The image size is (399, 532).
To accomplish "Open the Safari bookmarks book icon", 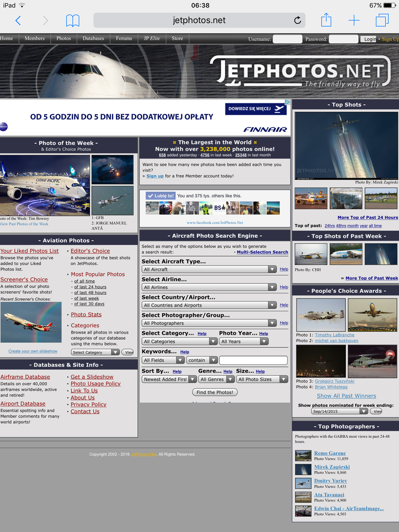I will pos(73,21).
